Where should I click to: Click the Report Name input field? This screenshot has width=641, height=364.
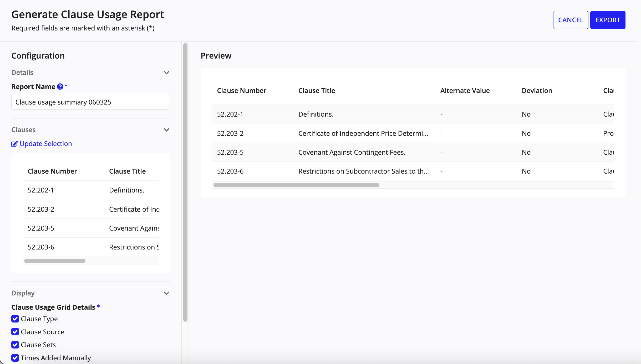pos(90,102)
